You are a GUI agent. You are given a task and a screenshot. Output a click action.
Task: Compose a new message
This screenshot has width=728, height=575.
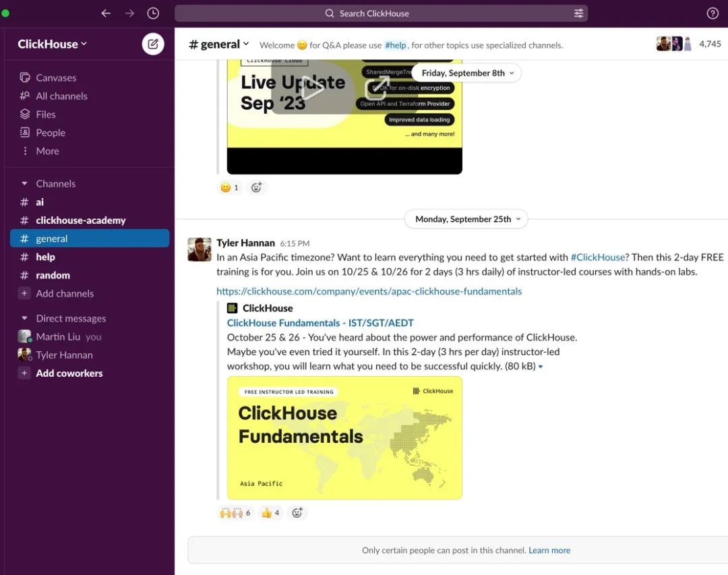tap(153, 44)
